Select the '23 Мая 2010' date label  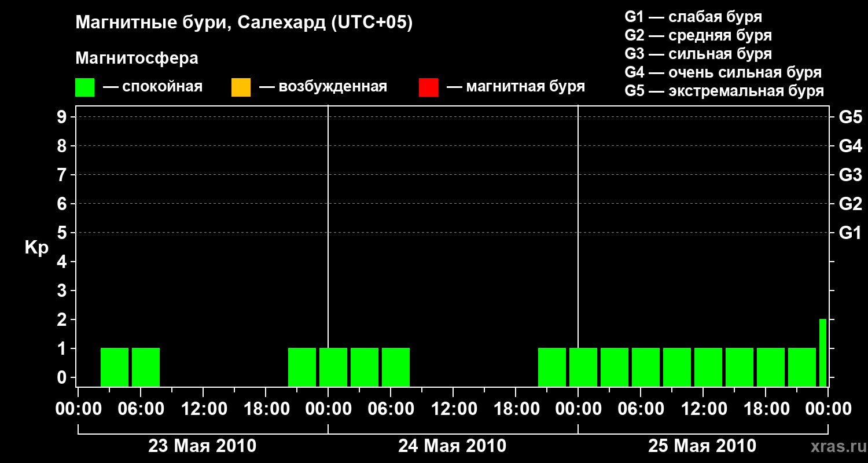203,446
